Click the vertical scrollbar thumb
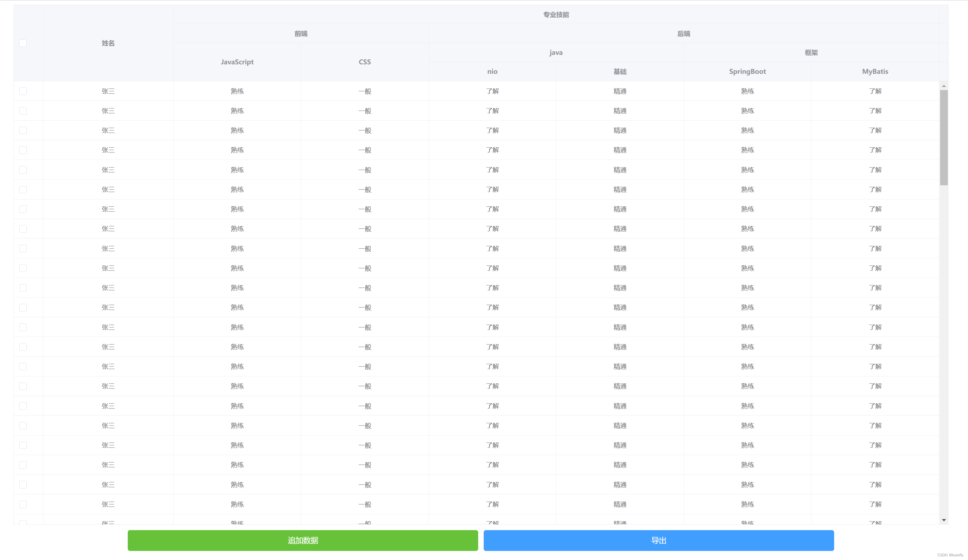 [x=943, y=137]
